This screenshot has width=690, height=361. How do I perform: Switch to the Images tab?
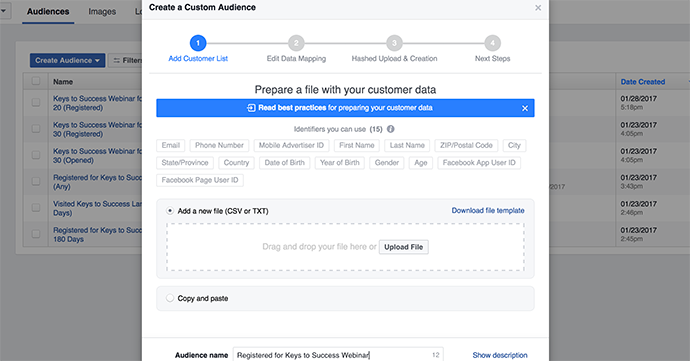pos(102,11)
